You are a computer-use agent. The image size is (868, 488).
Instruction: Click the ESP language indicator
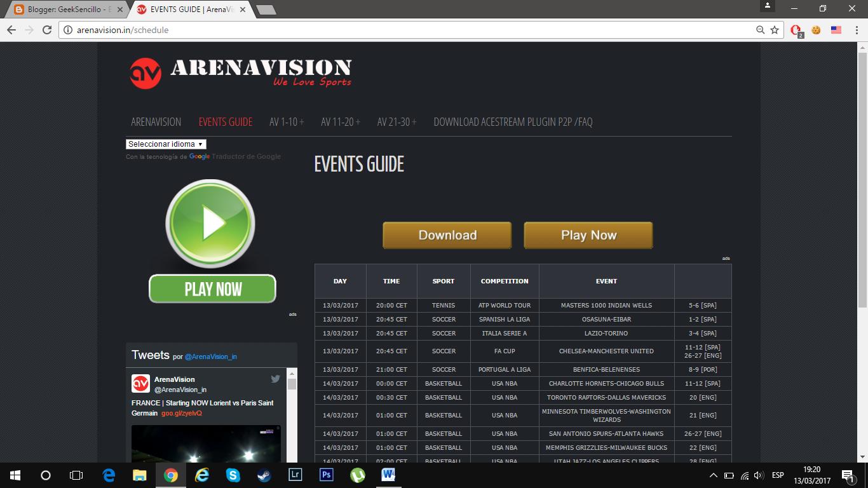click(x=777, y=475)
